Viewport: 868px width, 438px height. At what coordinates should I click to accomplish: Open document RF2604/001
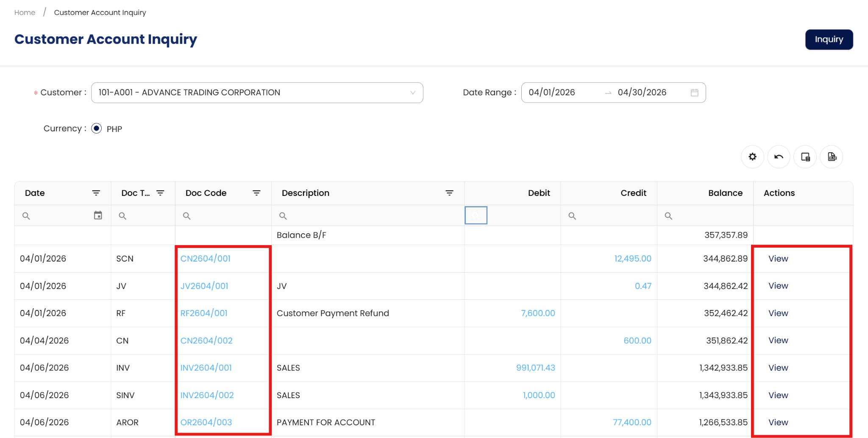204,313
